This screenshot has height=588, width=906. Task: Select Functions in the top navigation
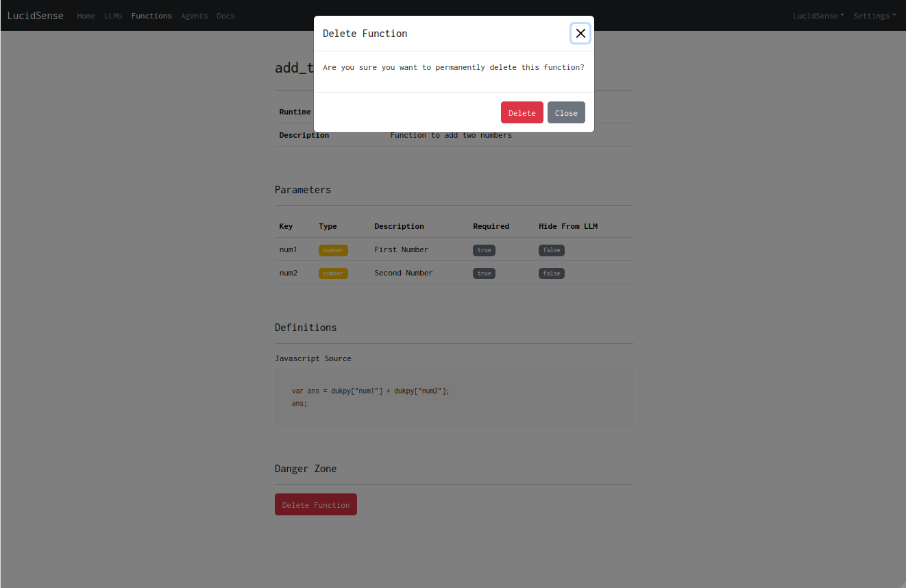151,16
